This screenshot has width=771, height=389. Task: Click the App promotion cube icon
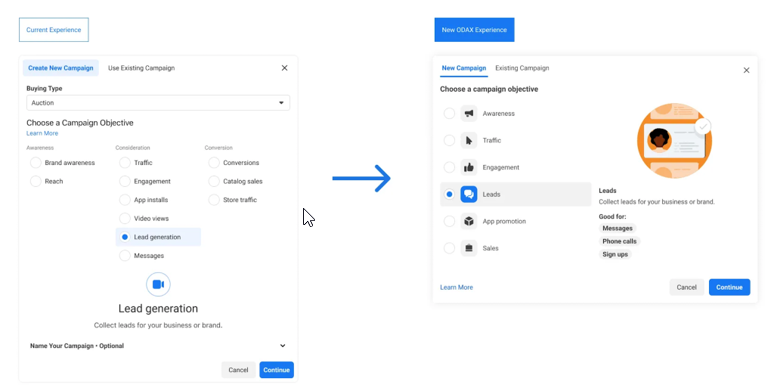click(x=469, y=221)
